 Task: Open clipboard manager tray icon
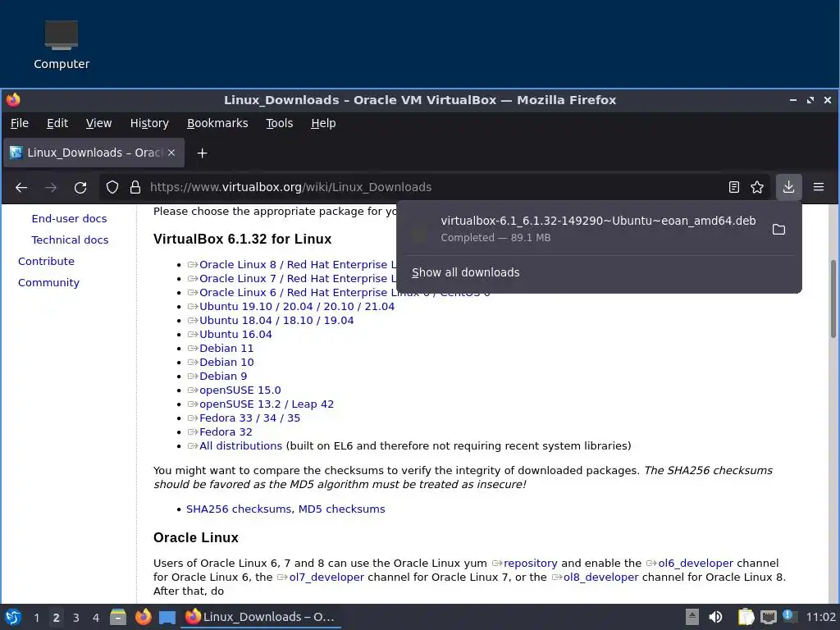pyautogui.click(x=746, y=617)
